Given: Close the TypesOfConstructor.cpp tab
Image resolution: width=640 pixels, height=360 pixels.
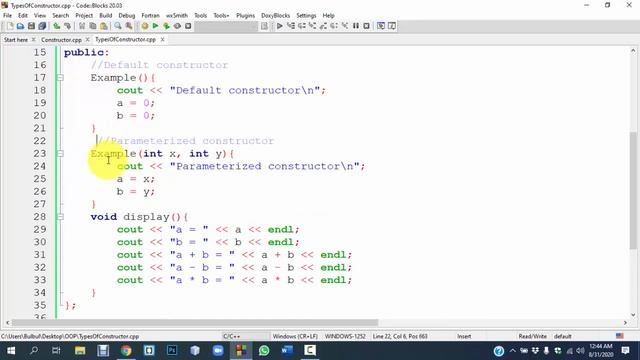Looking at the screenshot, I should tap(162, 40).
